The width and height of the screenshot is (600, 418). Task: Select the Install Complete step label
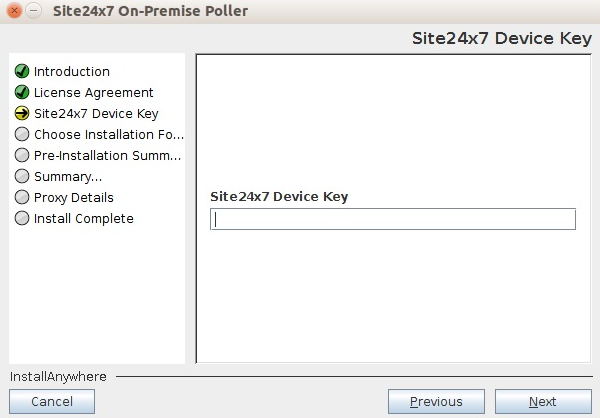(84, 218)
